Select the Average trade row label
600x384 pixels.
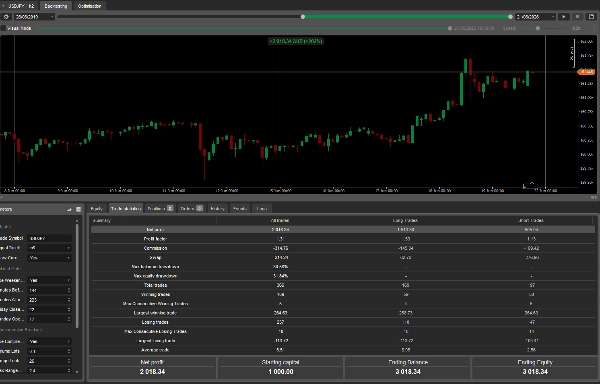[155, 350]
